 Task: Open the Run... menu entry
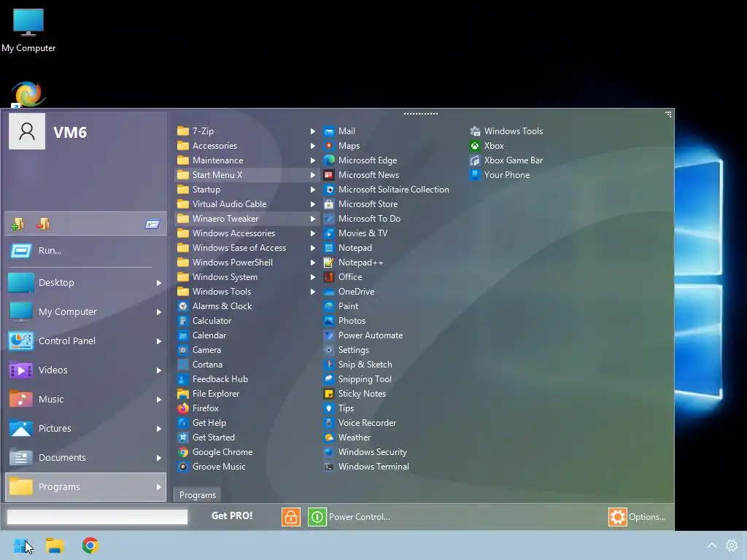(86, 251)
